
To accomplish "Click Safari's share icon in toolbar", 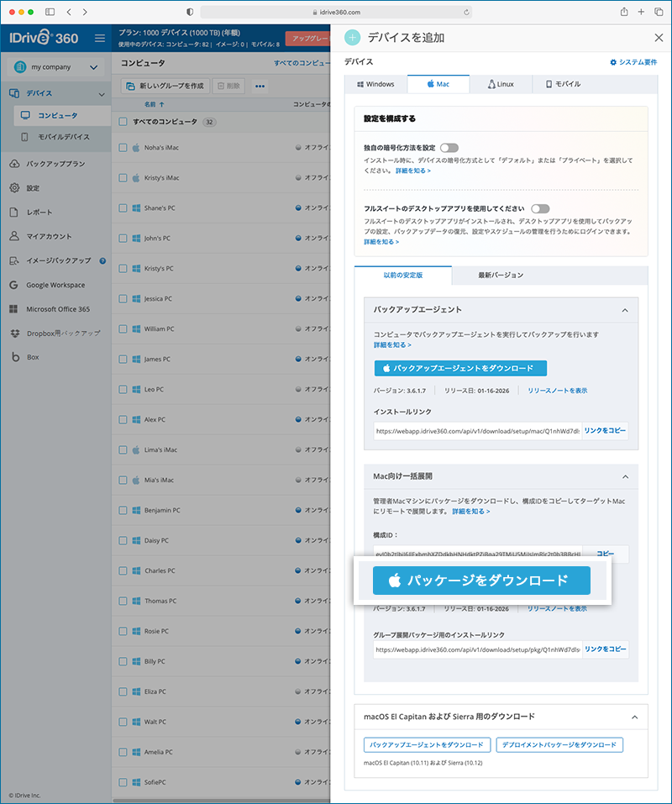I will click(624, 12).
